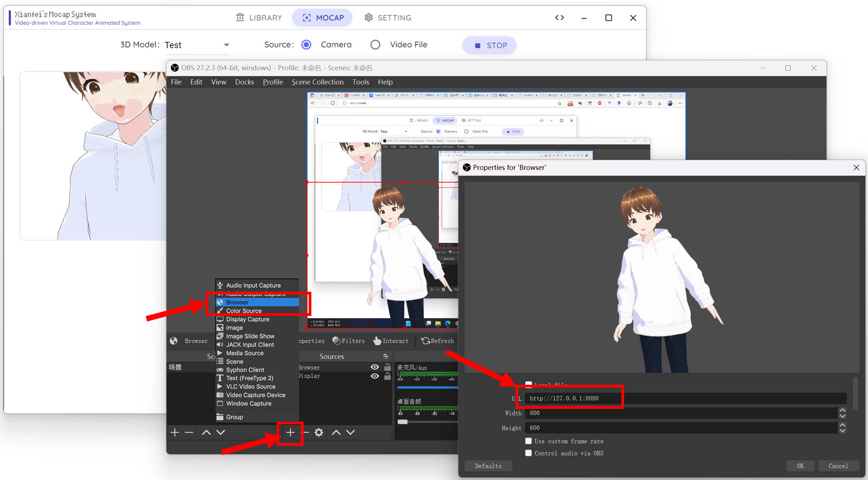Choose Image from the source menu
Image resolution: width=868 pixels, height=480 pixels.
click(257, 328)
